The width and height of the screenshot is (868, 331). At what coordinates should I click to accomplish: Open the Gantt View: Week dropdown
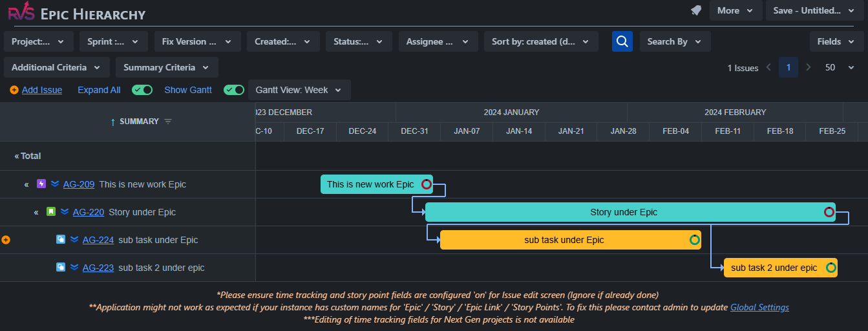(x=299, y=90)
